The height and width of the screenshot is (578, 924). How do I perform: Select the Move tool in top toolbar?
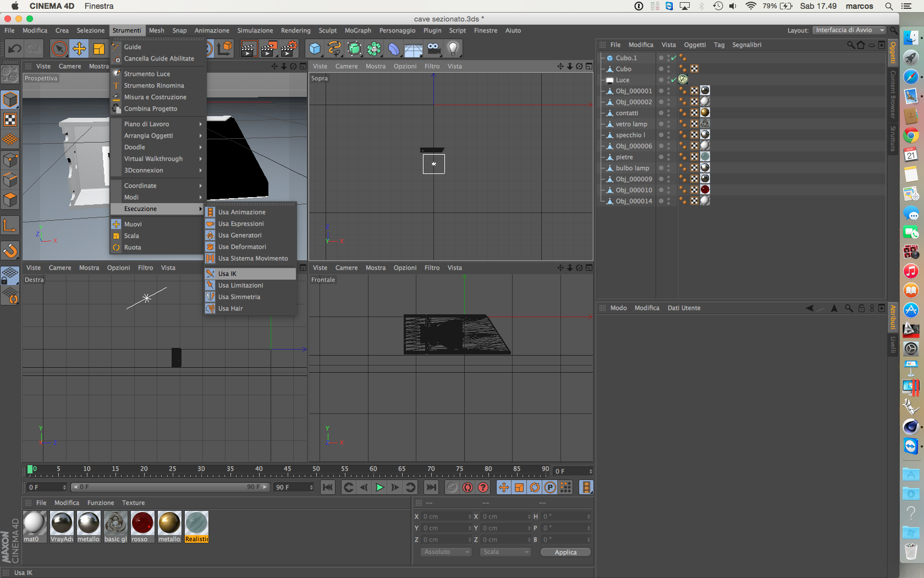79,49
